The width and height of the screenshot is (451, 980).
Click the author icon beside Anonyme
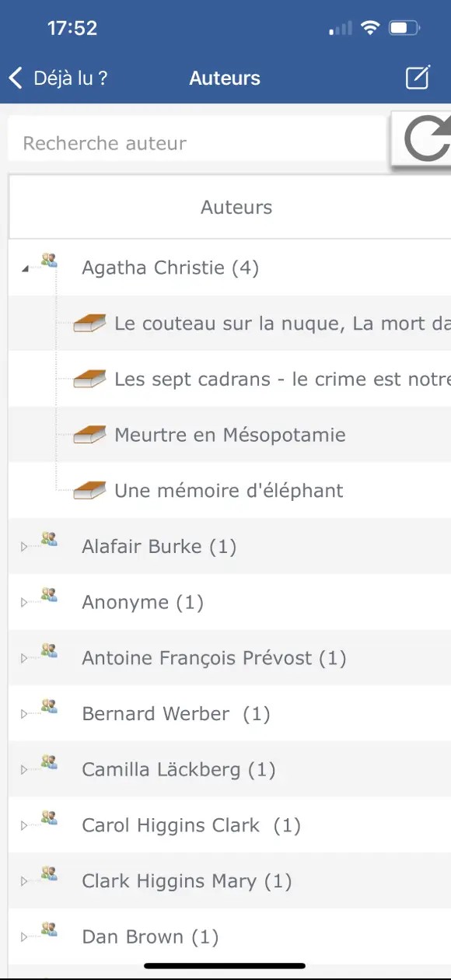50,594
